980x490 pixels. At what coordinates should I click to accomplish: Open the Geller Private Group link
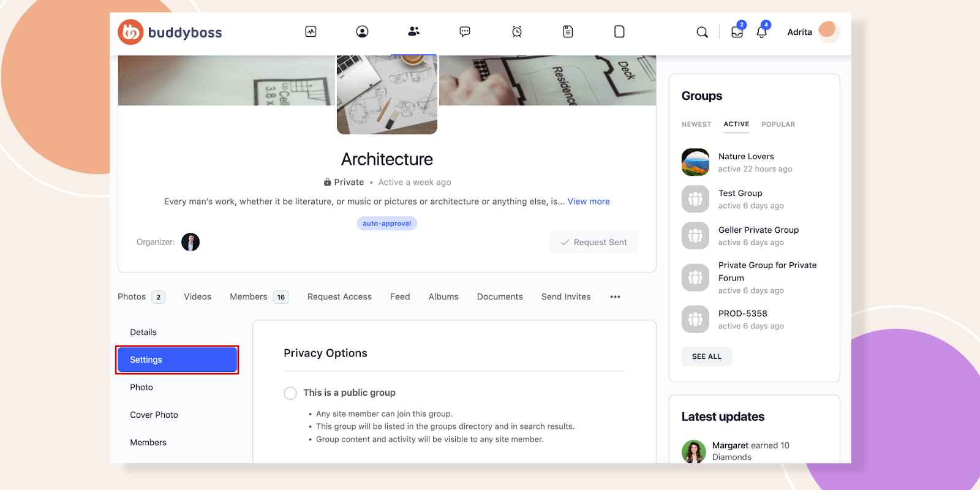[x=758, y=230]
